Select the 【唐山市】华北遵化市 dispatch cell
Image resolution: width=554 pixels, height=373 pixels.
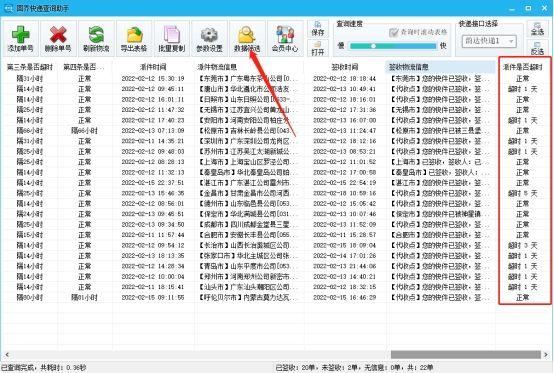[x=249, y=89]
